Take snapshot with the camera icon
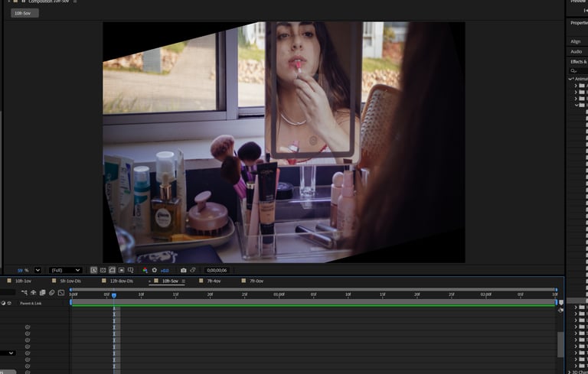 click(x=184, y=270)
